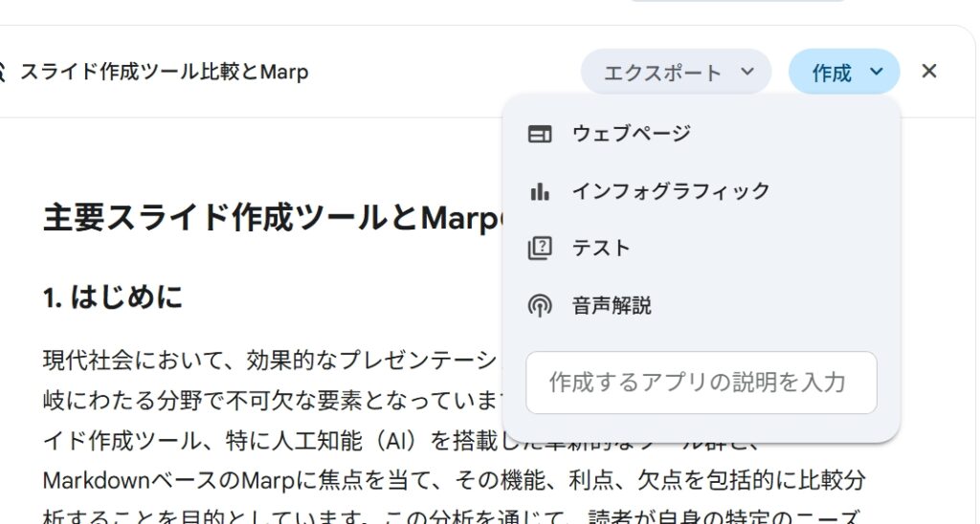Click the bar chart infographic icon
980x524 pixels.
coord(540,192)
